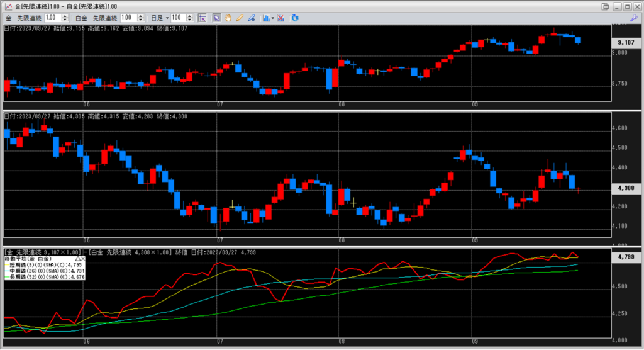
Task: Open the bar chart indicator dropdown
Action: point(269,18)
